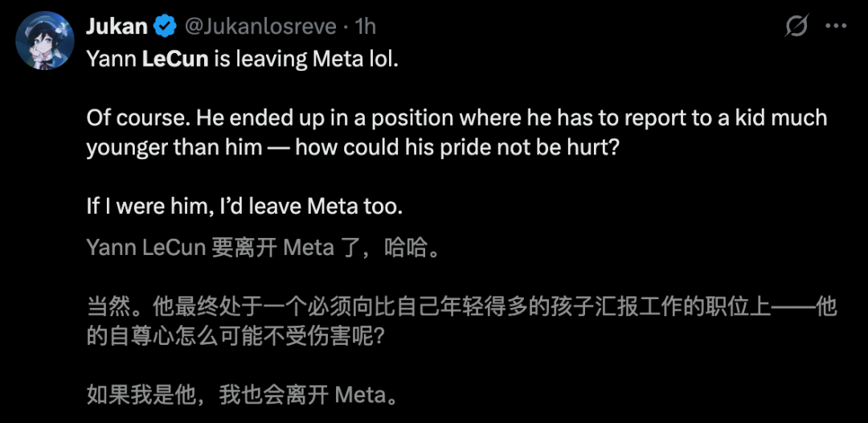Click the blue verified checkmark badge
Image resolution: width=868 pixels, height=423 pixels.
click(166, 27)
